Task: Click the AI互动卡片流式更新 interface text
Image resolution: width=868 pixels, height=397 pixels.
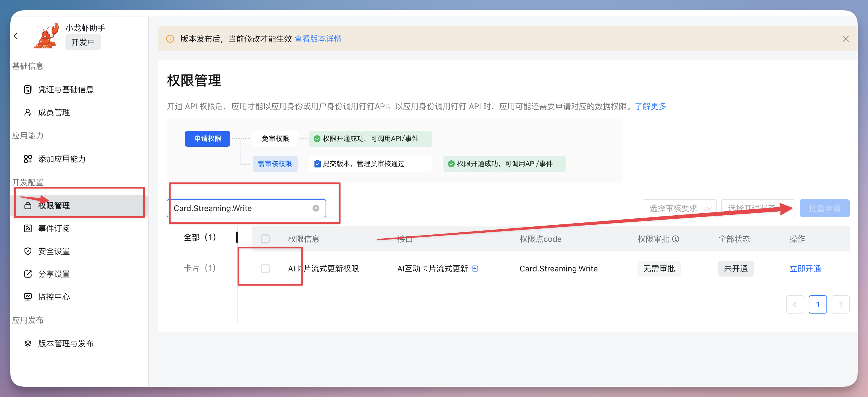Action: [x=432, y=269]
